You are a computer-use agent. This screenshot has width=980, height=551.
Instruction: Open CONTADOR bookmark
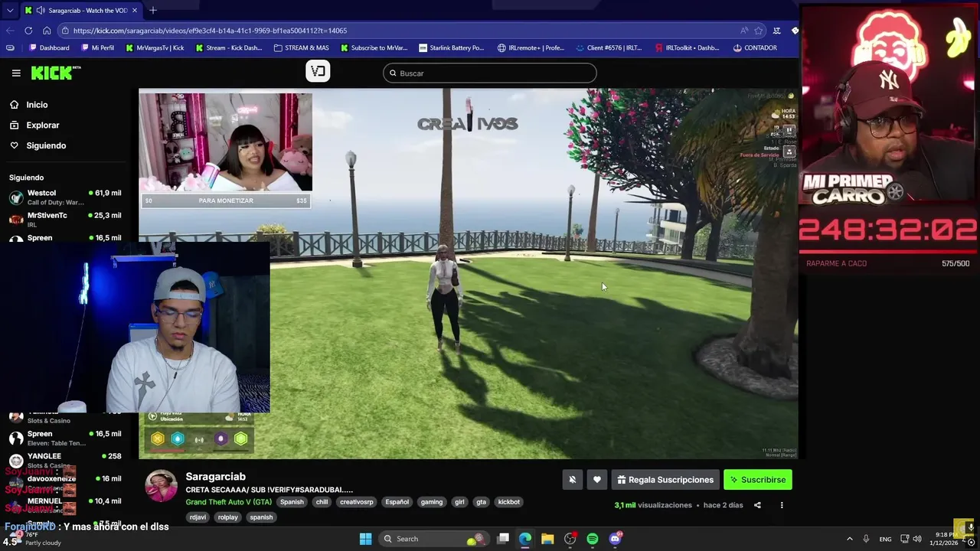pos(755,47)
